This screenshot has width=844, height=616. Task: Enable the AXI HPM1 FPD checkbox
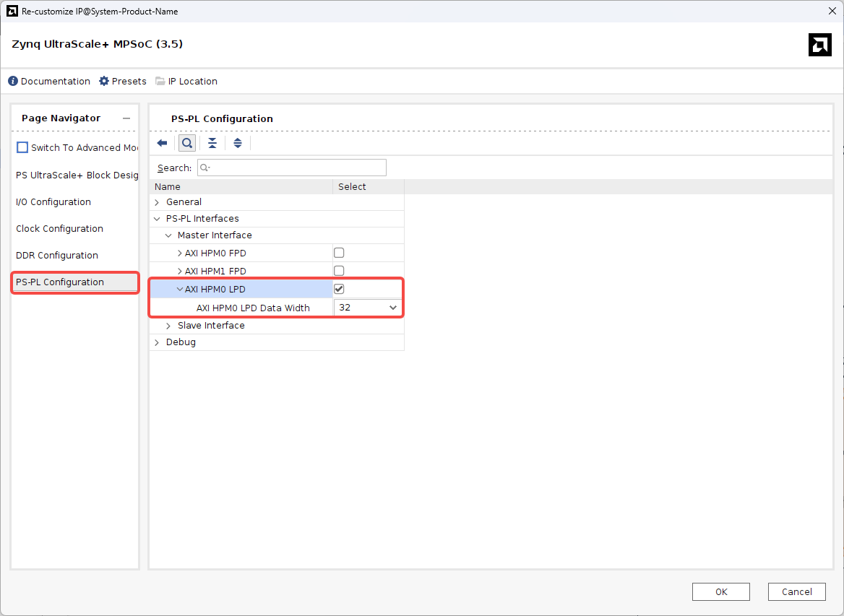click(339, 271)
